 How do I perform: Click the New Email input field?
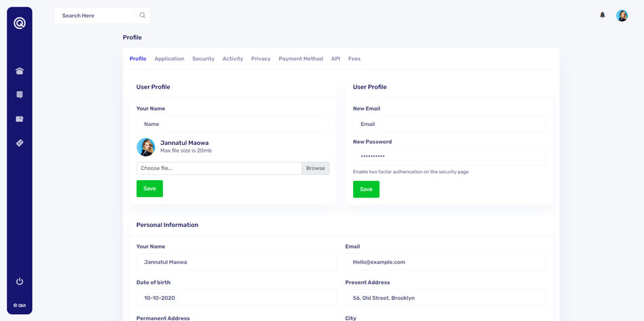449,124
